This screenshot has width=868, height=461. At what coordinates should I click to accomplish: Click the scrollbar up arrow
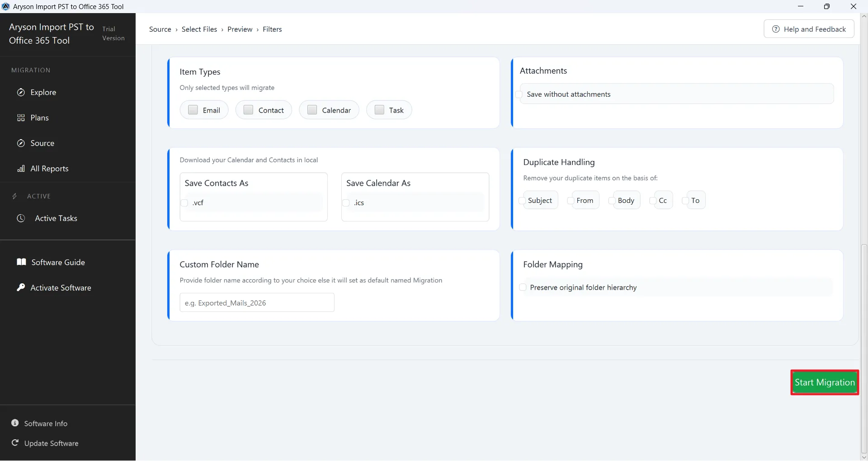pyautogui.click(x=864, y=16)
